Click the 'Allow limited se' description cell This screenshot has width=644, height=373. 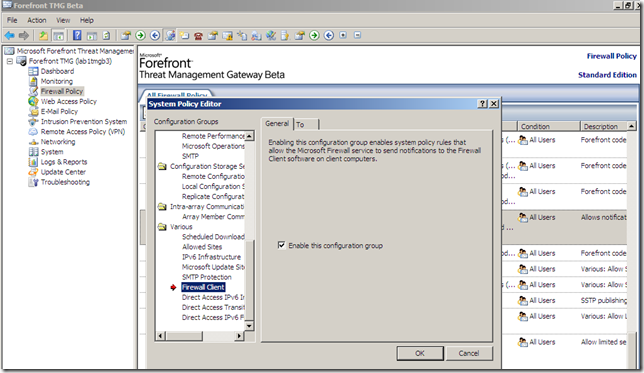click(x=604, y=342)
